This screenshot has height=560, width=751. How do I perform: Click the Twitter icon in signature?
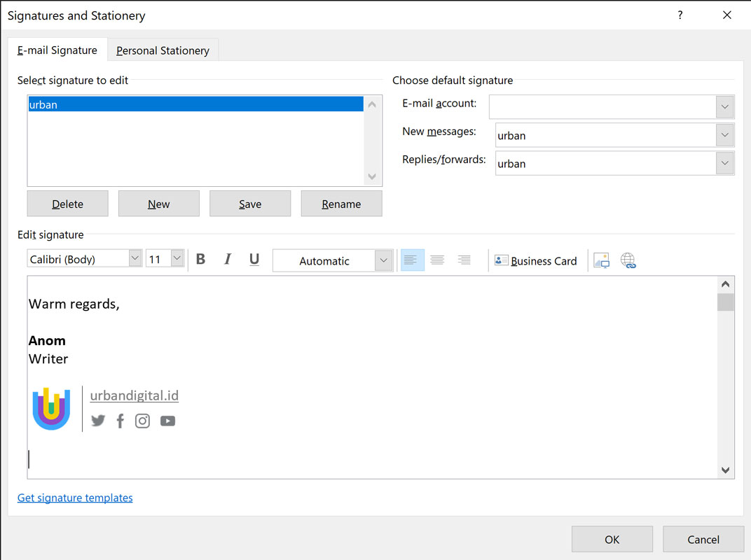tap(98, 421)
